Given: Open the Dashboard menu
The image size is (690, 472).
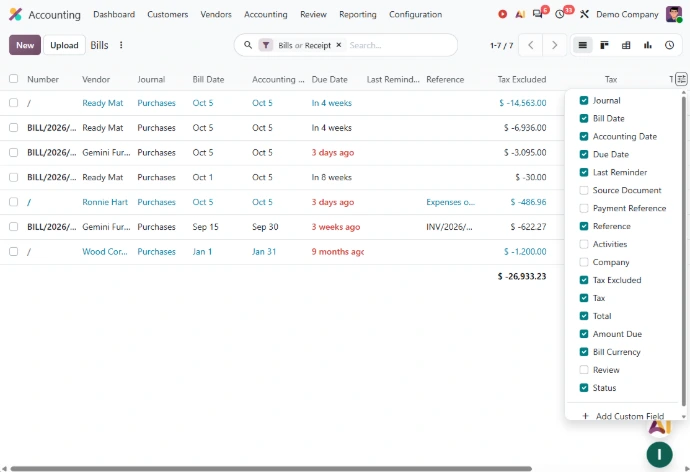Looking at the screenshot, I should click(114, 15).
